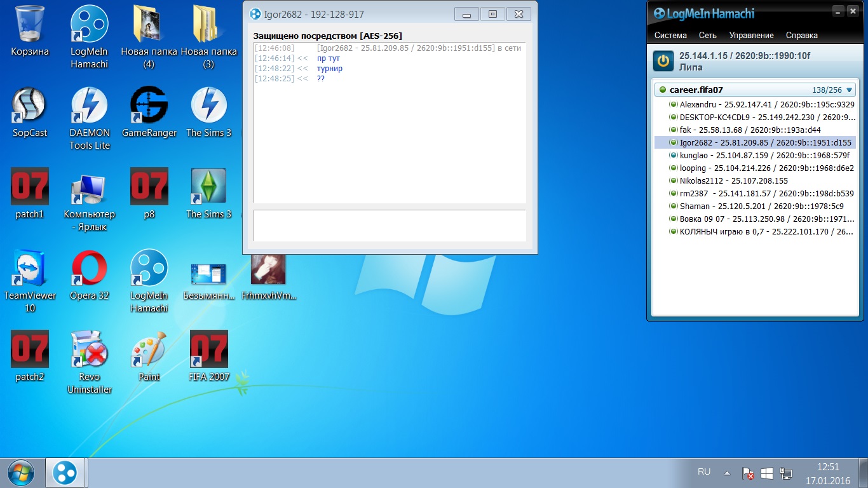Collapse career.fifa07 network dropdown arrow
This screenshot has height=488, width=868.
849,90
